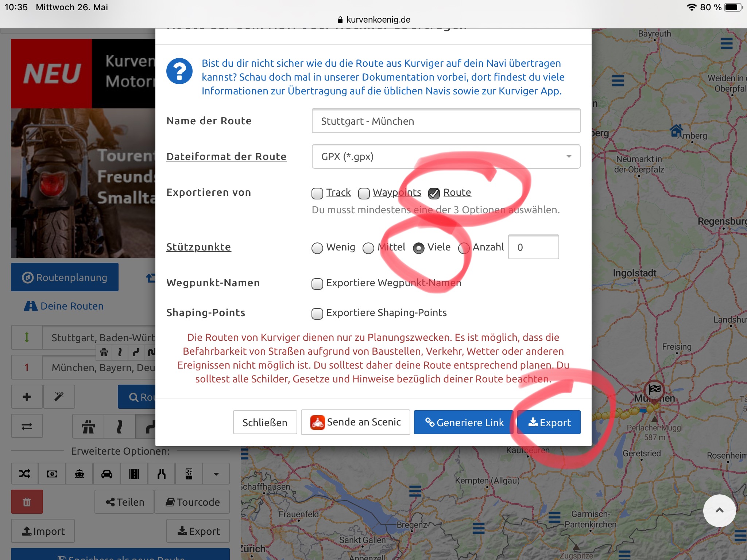This screenshot has width=747, height=560.
Task: Toggle the toll money-note icon
Action: click(52, 474)
